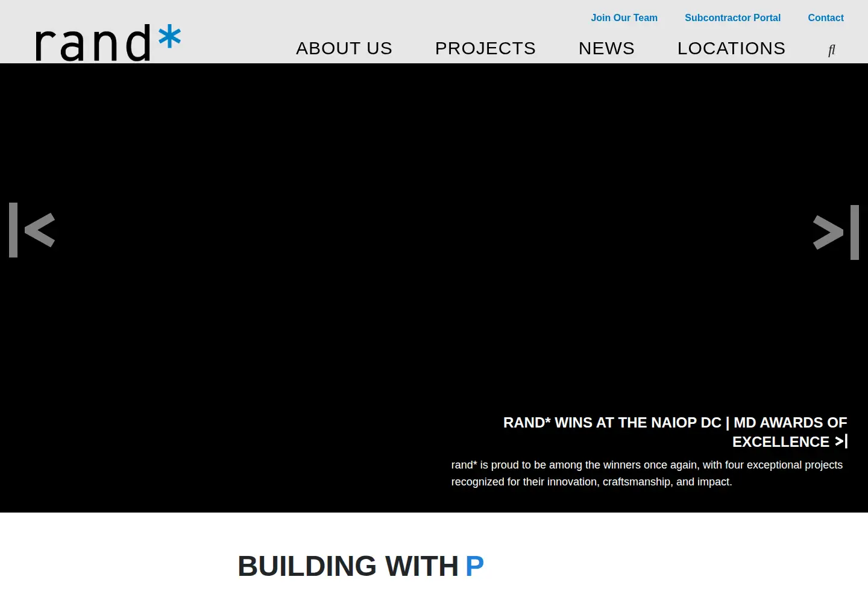Open the LOCATIONS menu
This screenshot has height=603, width=868.
[731, 48]
